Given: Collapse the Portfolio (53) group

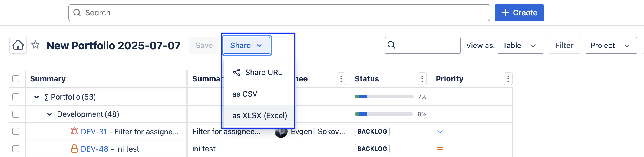Looking at the screenshot, I should pos(37,97).
